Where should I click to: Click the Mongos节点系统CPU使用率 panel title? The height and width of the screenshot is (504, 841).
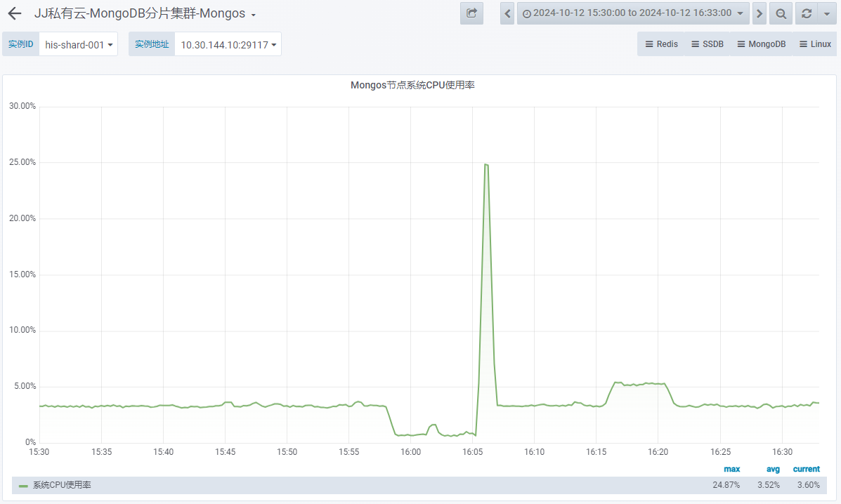[413, 85]
